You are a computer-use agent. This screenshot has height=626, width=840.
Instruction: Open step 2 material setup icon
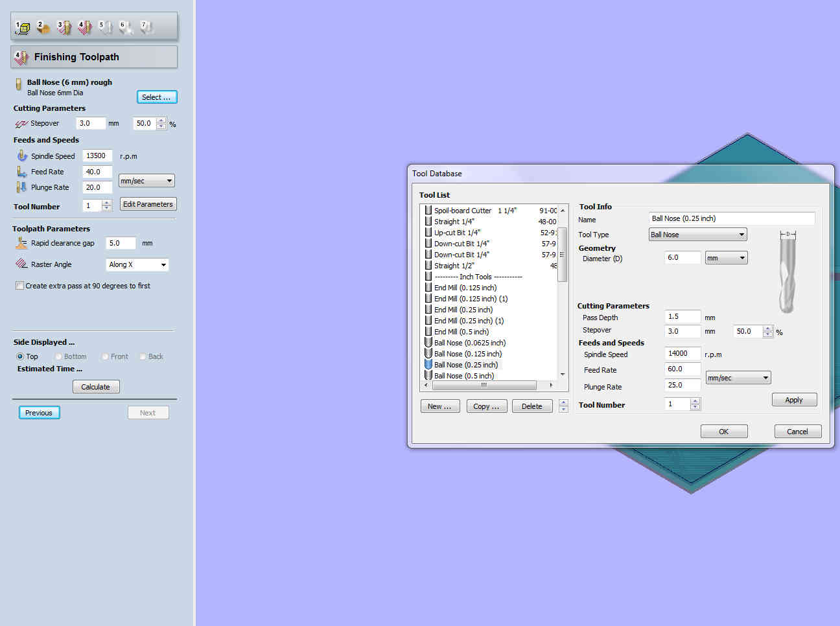[43, 27]
